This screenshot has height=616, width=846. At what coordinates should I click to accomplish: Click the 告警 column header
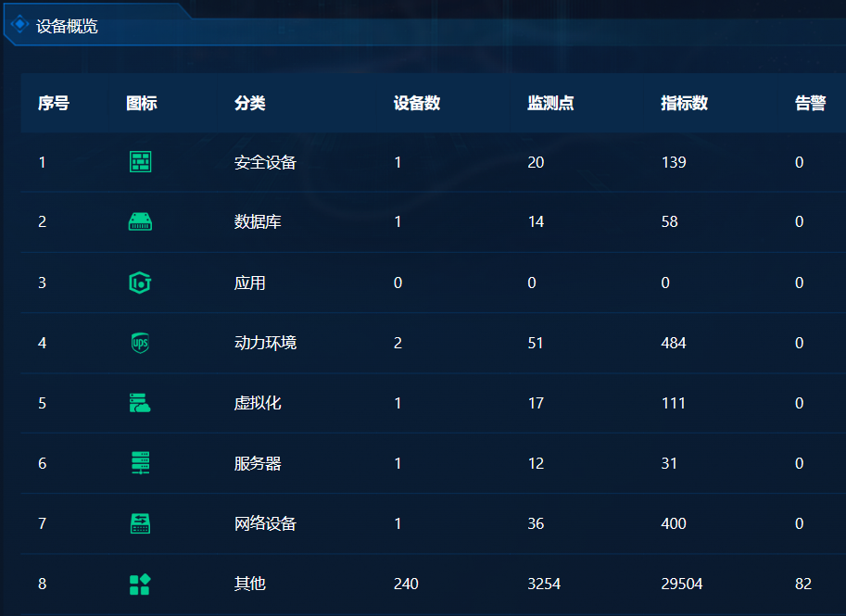point(810,103)
